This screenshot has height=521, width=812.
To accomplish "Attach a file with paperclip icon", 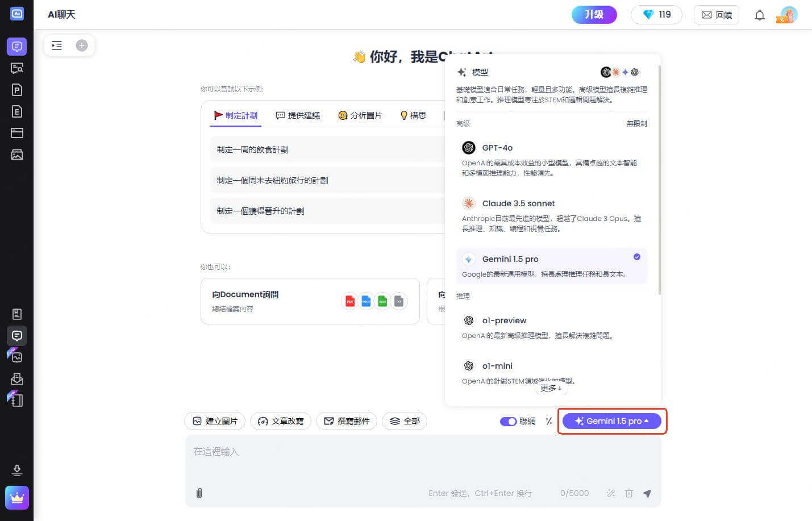I will click(x=199, y=493).
